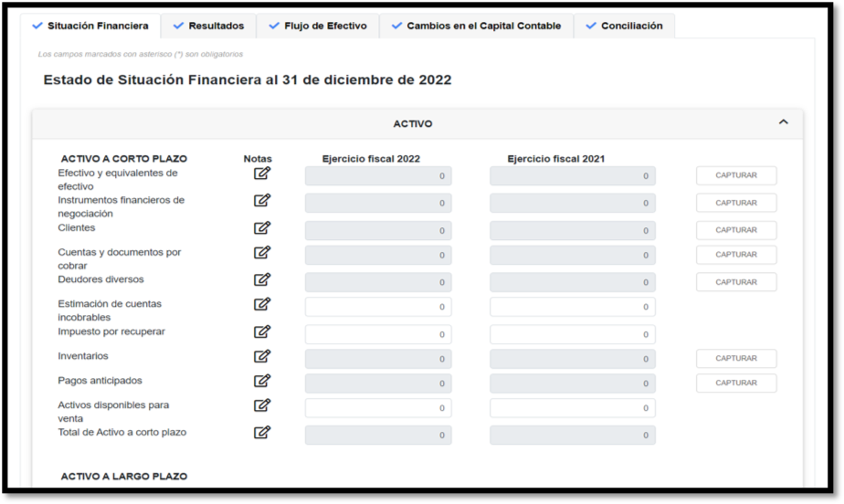Screen dimensions: 844x504
Task: Open the Flujo de Efectivo tab
Action: coord(318,26)
